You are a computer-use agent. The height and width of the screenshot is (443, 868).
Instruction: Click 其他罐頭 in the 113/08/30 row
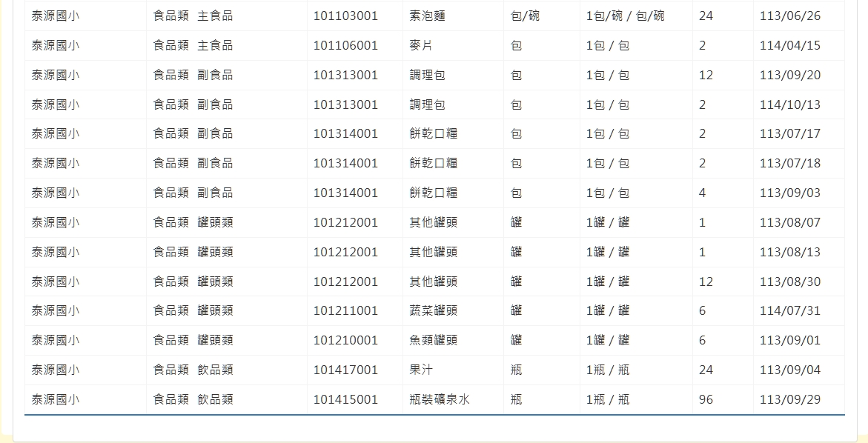pyautogui.click(x=433, y=282)
